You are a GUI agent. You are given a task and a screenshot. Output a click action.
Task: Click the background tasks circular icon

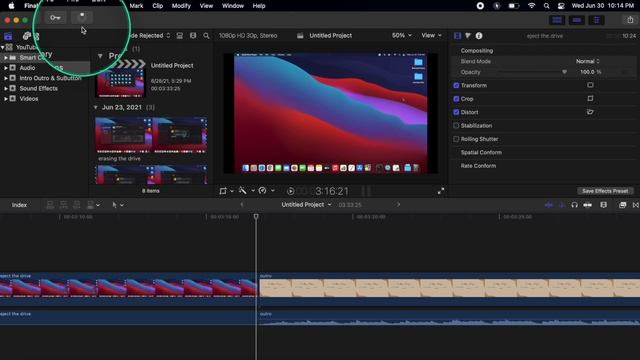pos(82,17)
